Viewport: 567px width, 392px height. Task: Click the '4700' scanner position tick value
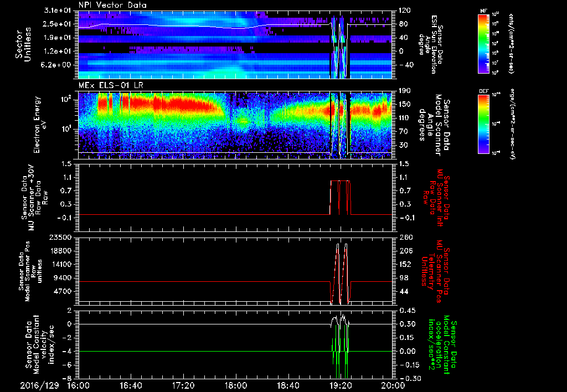click(63, 291)
